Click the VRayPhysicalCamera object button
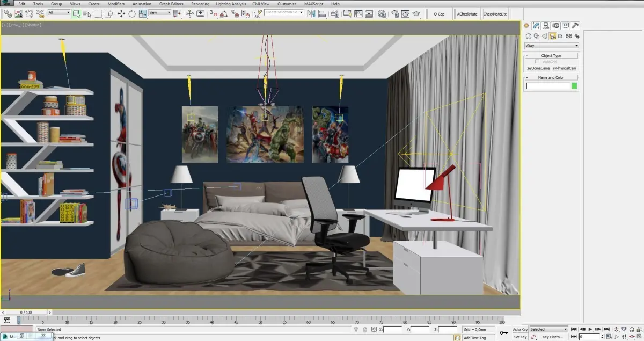This screenshot has width=644, height=341. [x=565, y=68]
